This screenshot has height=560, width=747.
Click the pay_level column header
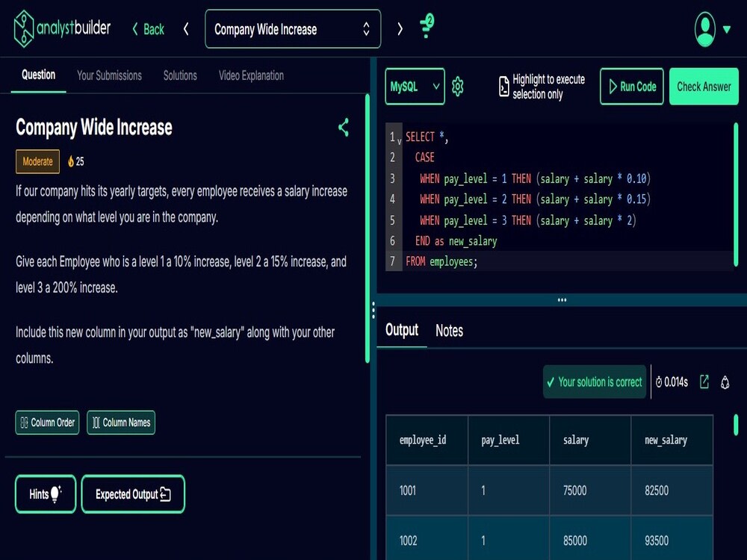(509, 440)
